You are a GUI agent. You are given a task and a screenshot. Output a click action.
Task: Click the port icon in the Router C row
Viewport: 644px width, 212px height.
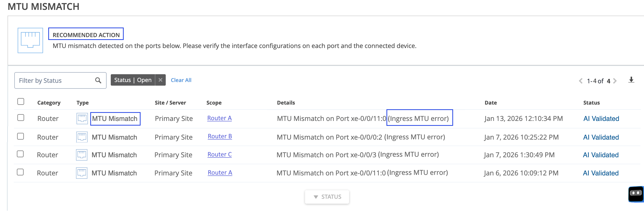coord(82,155)
